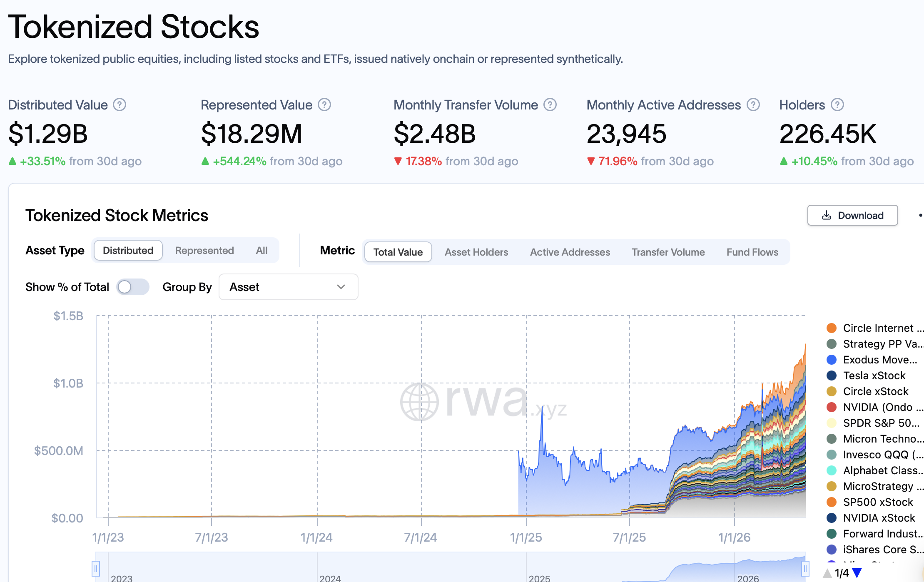Switch metric to Total Value
The image size is (924, 582).
click(398, 252)
